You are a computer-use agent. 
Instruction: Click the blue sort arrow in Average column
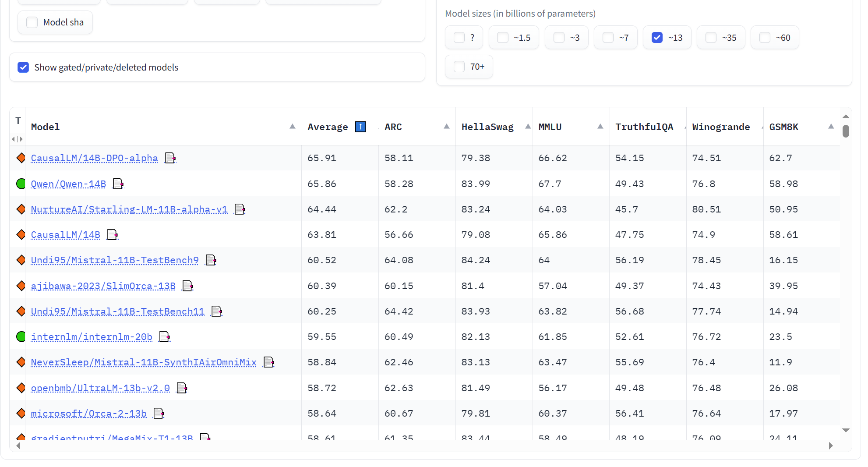click(x=360, y=127)
